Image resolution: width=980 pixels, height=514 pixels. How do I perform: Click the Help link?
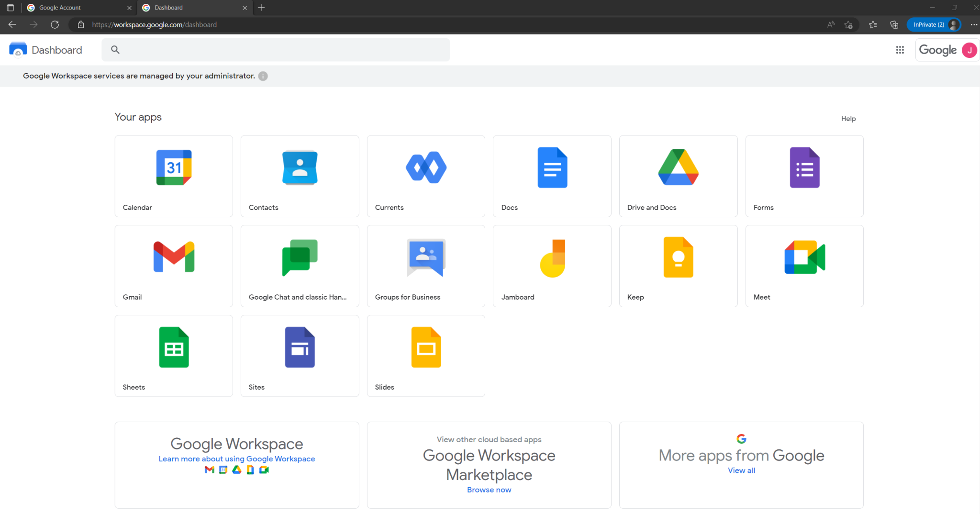[848, 118]
